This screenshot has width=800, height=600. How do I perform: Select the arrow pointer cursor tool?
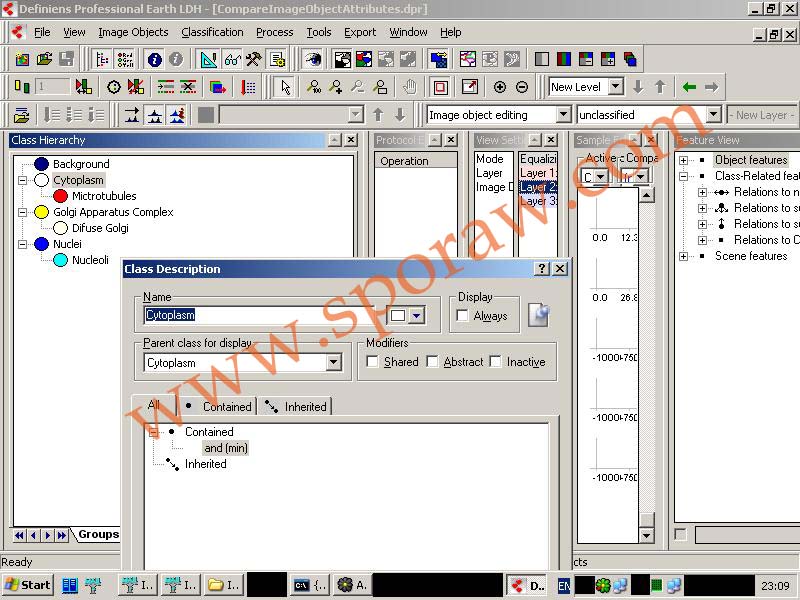tap(285, 87)
